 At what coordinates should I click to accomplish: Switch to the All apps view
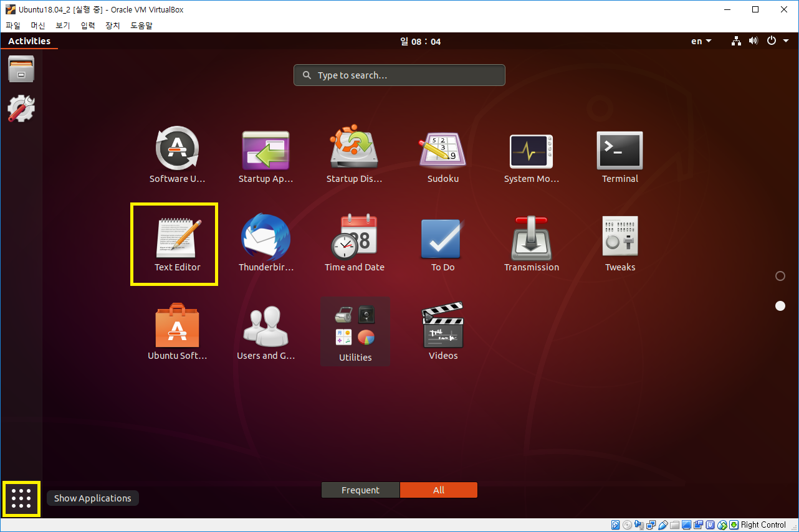tap(439, 490)
